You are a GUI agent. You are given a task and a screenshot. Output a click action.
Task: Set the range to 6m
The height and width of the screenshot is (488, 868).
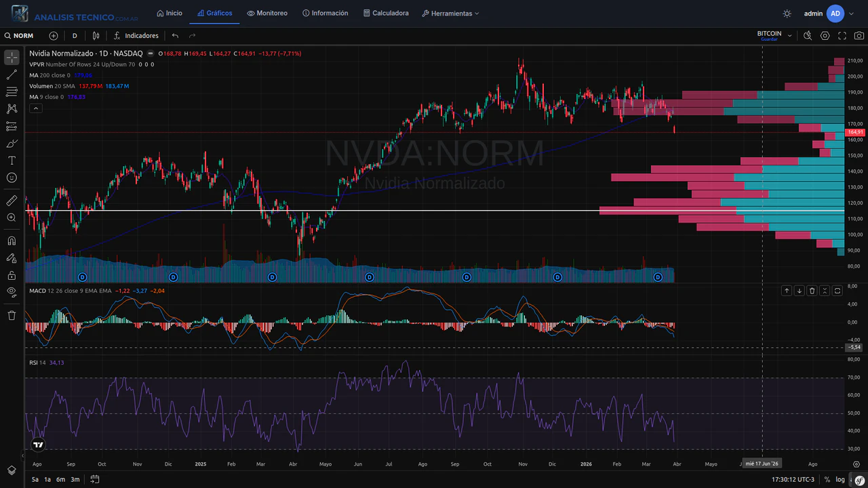click(x=61, y=479)
